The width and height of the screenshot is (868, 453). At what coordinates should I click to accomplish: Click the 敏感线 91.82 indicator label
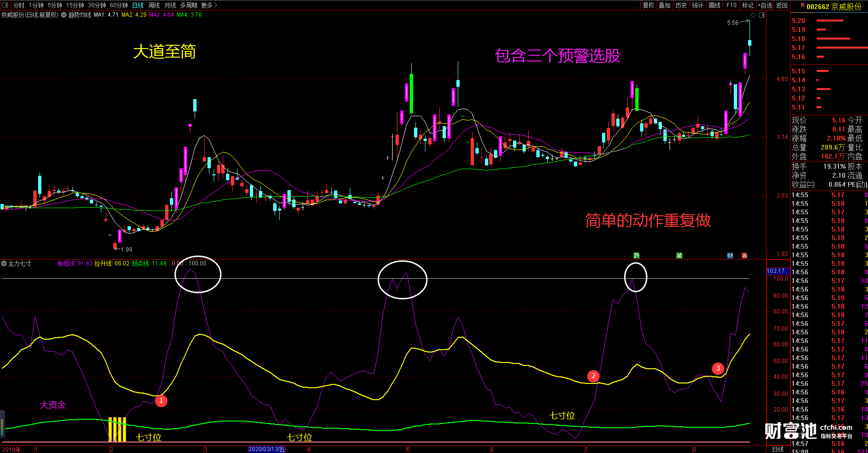coord(75,263)
